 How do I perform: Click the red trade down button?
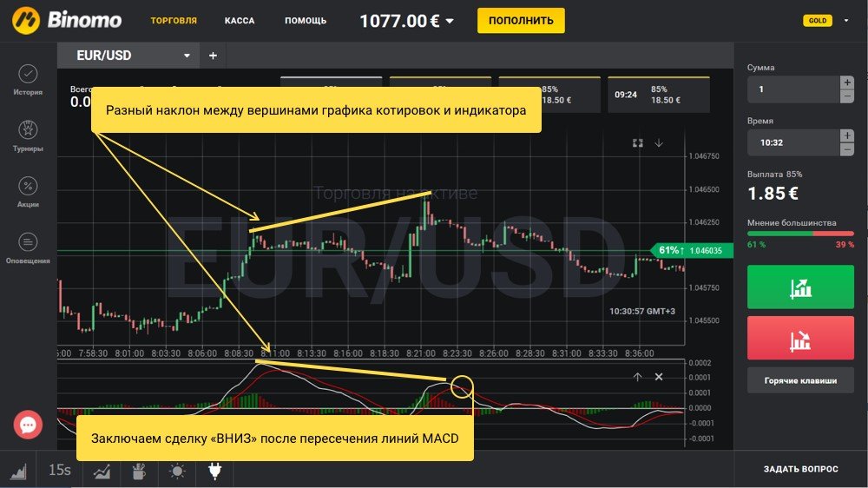(800, 339)
